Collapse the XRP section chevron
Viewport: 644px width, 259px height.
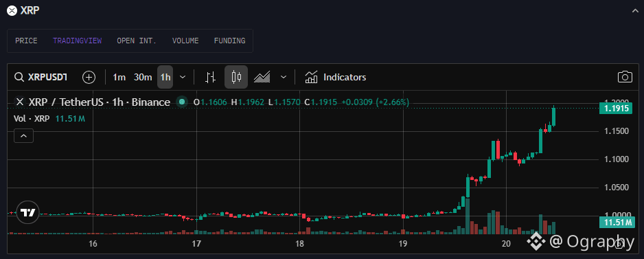(x=634, y=12)
